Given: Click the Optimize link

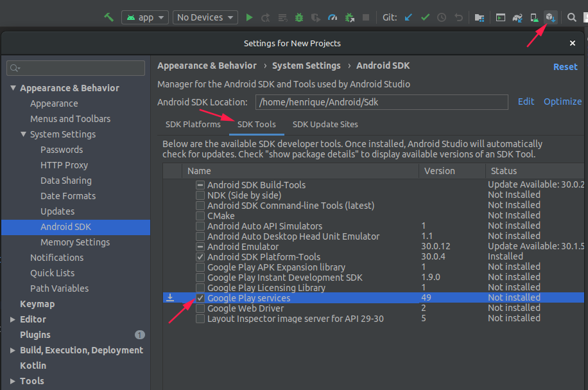Looking at the screenshot, I should [562, 102].
